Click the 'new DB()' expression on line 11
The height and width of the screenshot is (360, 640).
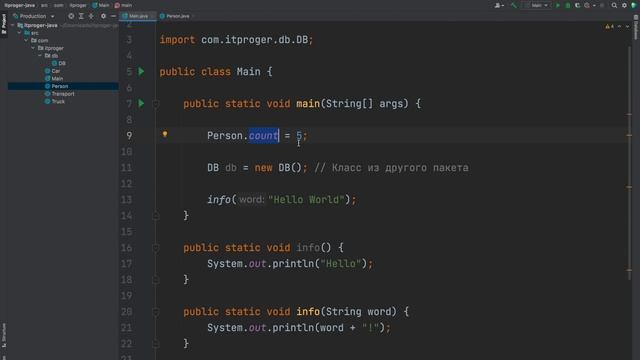(278, 168)
